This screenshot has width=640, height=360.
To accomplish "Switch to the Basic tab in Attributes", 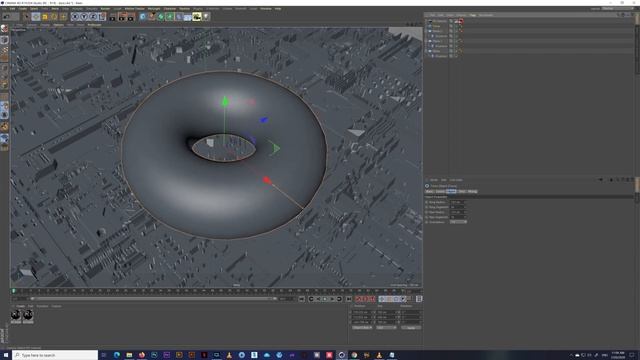I will [429, 191].
